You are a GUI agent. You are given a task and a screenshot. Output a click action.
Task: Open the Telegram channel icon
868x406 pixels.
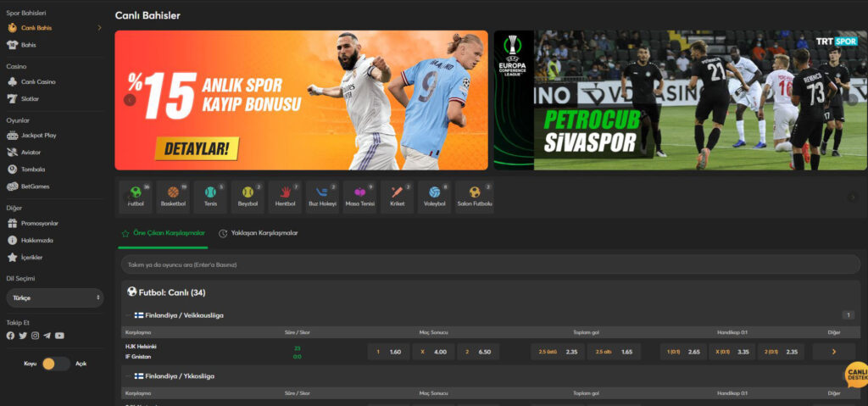[x=47, y=336]
